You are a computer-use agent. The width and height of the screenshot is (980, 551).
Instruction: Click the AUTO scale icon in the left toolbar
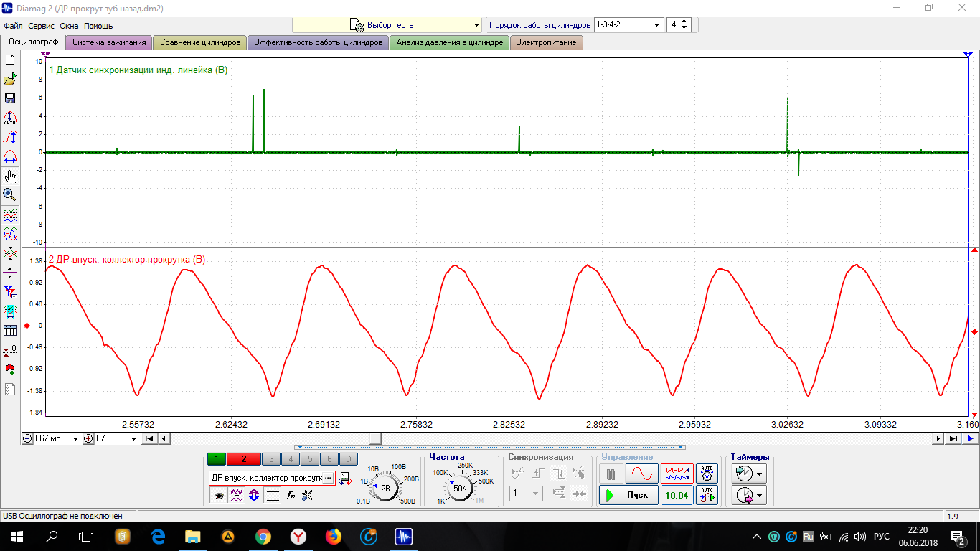[x=10, y=118]
